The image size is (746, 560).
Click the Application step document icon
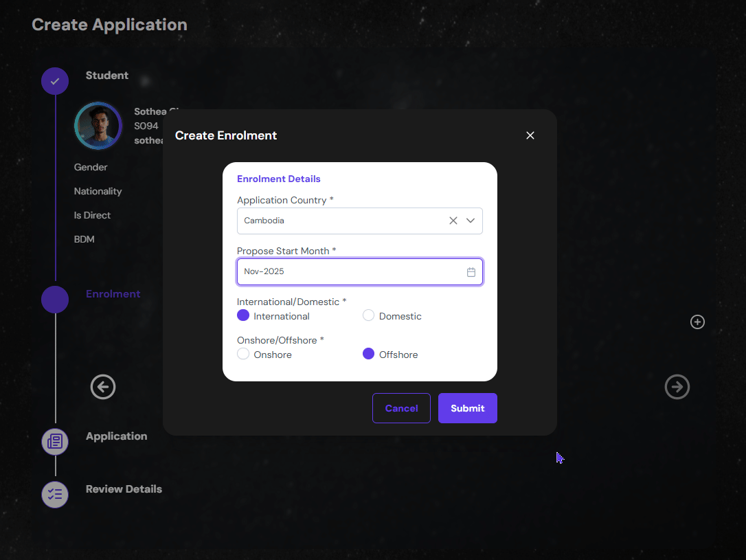point(55,442)
